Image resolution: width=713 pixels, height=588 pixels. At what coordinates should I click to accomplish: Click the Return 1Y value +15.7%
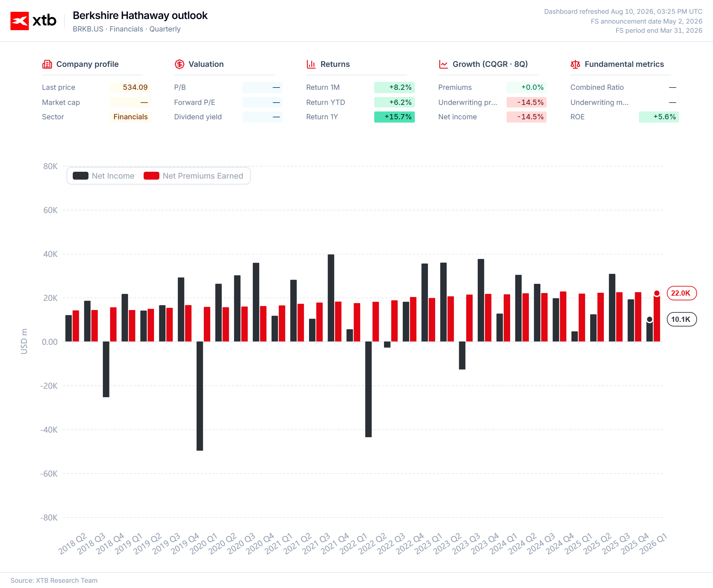395,117
